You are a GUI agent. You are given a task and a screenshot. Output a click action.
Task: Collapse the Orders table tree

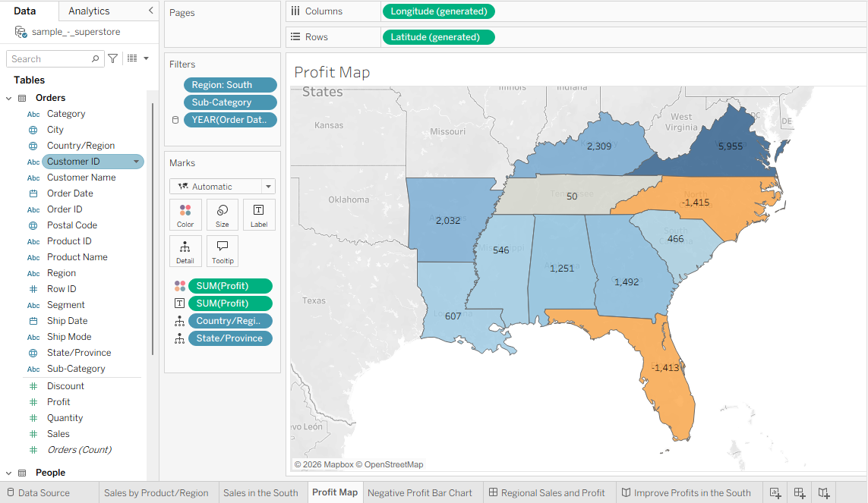coord(9,98)
